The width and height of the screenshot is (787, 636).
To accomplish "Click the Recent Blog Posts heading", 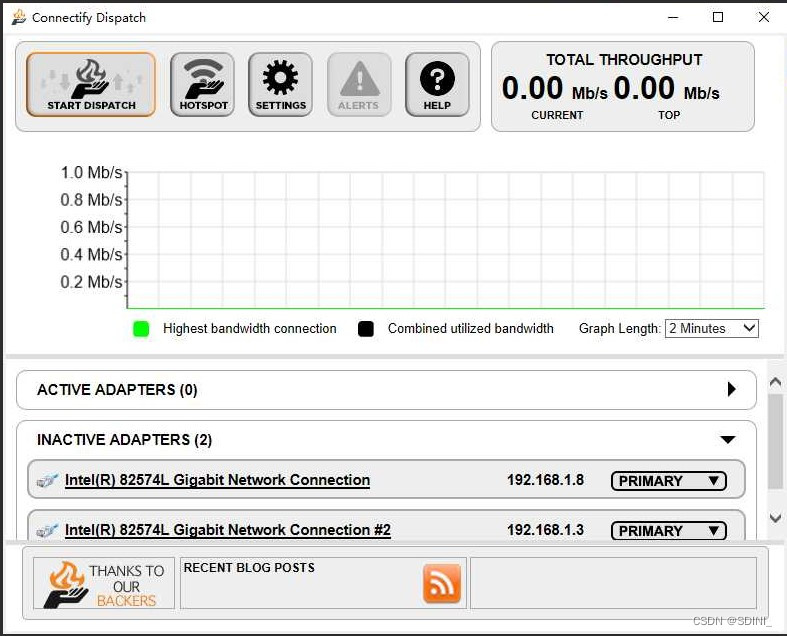I will 249,568.
